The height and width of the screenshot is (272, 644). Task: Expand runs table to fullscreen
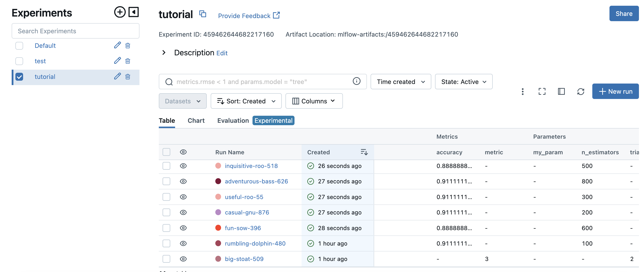pyautogui.click(x=542, y=91)
